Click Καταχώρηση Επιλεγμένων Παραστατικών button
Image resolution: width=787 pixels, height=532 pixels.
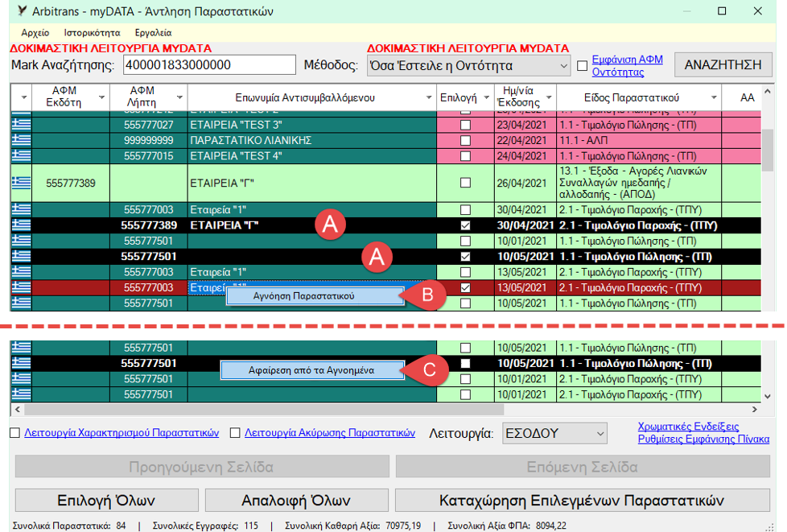[x=583, y=501]
